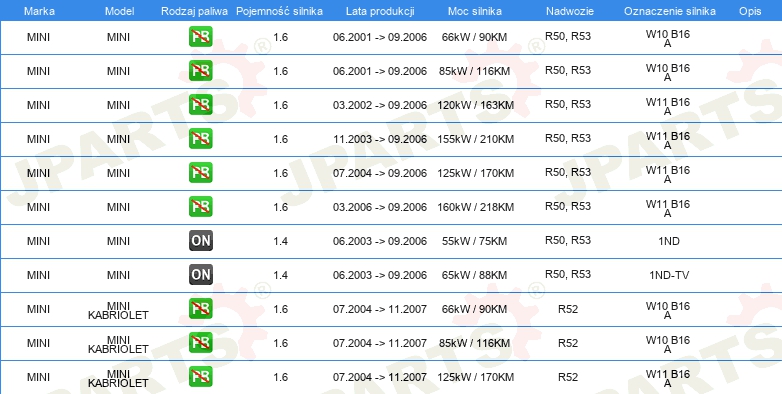The width and height of the screenshot is (782, 394).
Task: Click the petrol icon in the 155kW / 210KM row
Action: tap(200, 139)
